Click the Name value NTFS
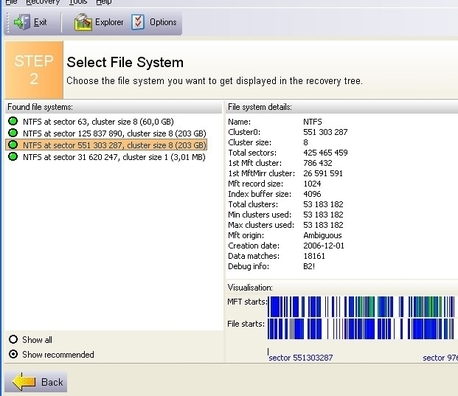Screen dimensions: 458x396 point(313,122)
